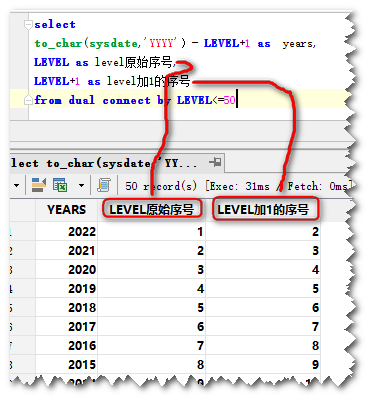
Task: Pin the result tab with pushpin icon
Action: tap(215, 163)
